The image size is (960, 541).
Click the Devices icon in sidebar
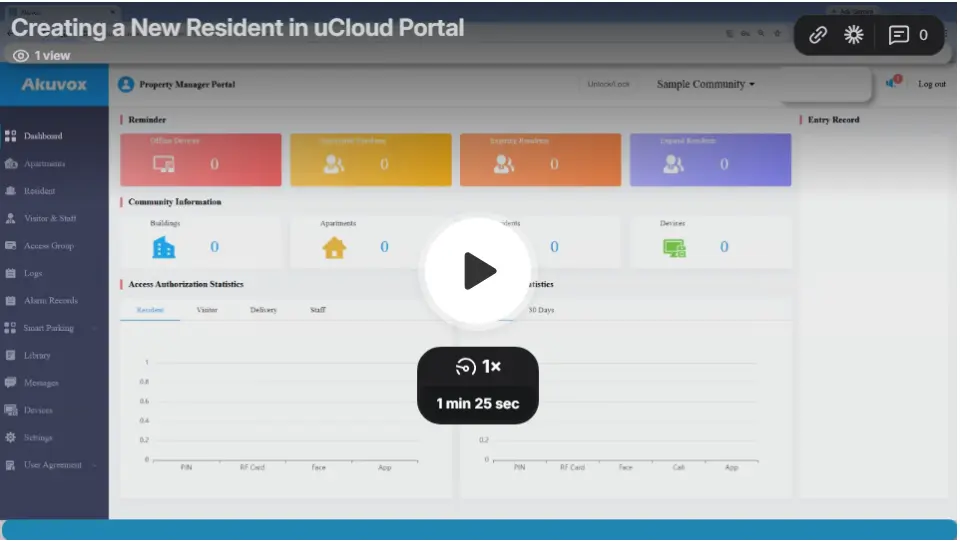point(12,410)
